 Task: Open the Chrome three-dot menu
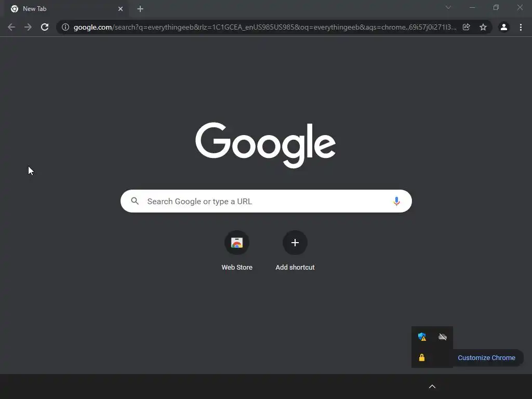point(521,27)
